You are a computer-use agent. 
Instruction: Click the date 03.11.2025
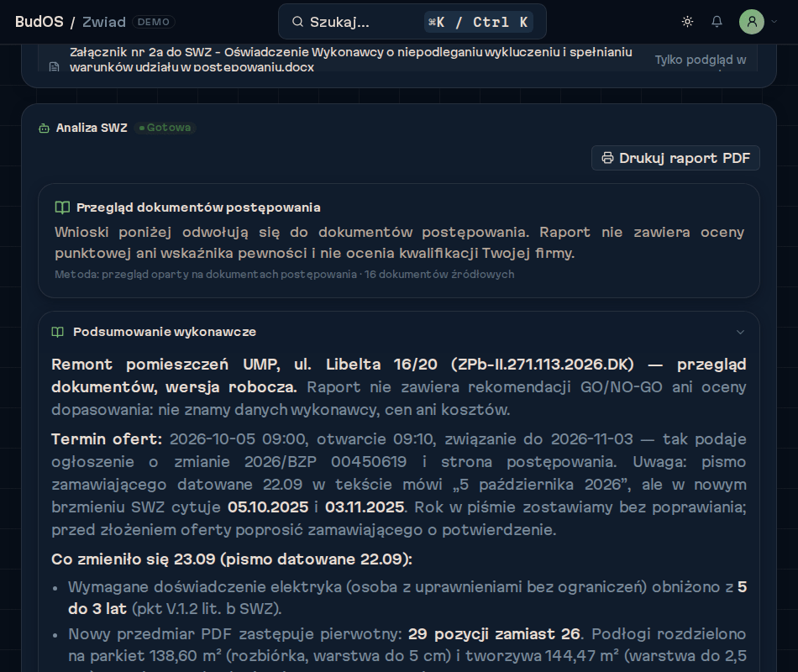(365, 507)
